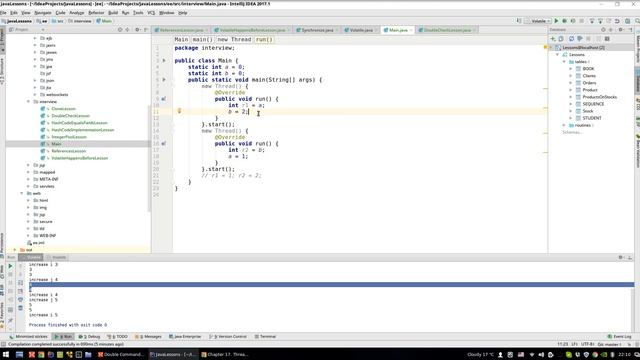Refresh the Database panel
This screenshot has height=360, width=640.
[571, 39]
